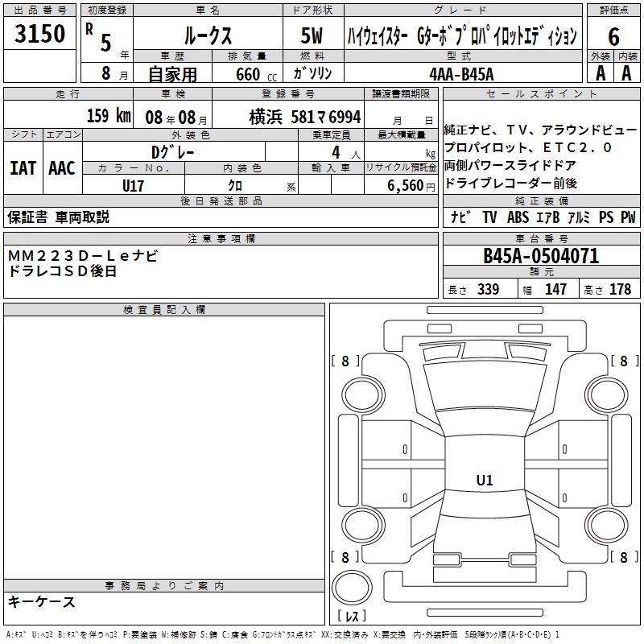Click the mileage value 159 km

point(109,115)
